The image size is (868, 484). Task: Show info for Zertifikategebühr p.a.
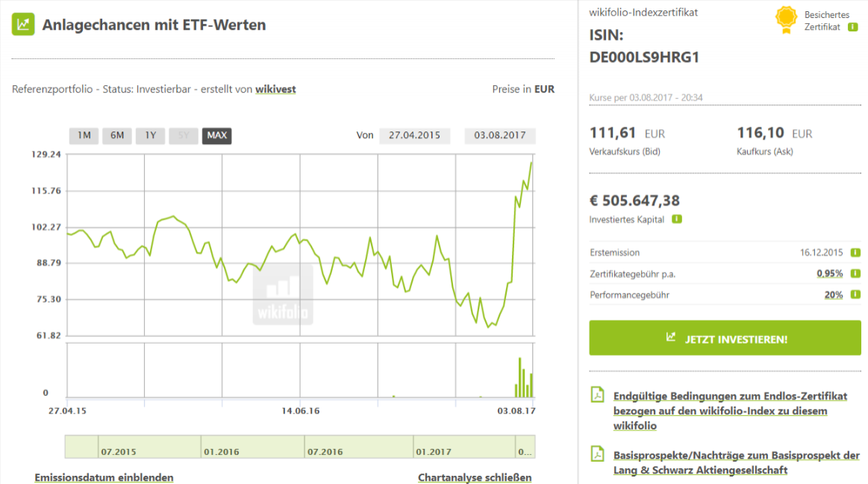click(x=855, y=273)
